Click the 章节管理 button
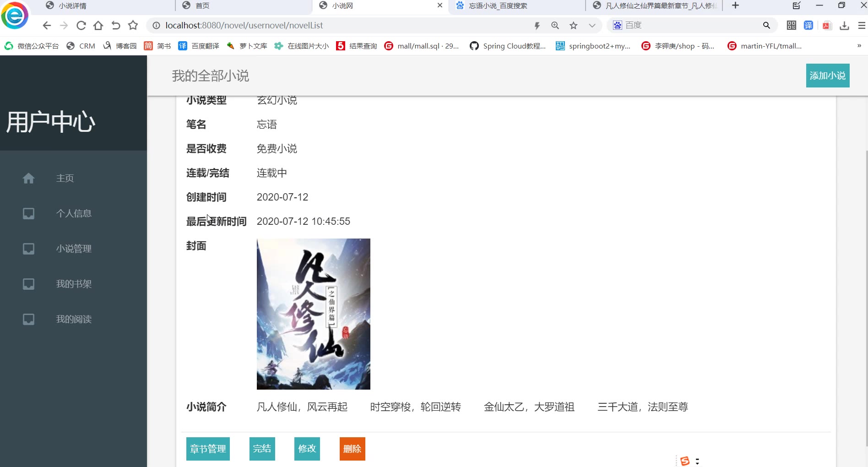Image resolution: width=868 pixels, height=467 pixels. (x=208, y=449)
